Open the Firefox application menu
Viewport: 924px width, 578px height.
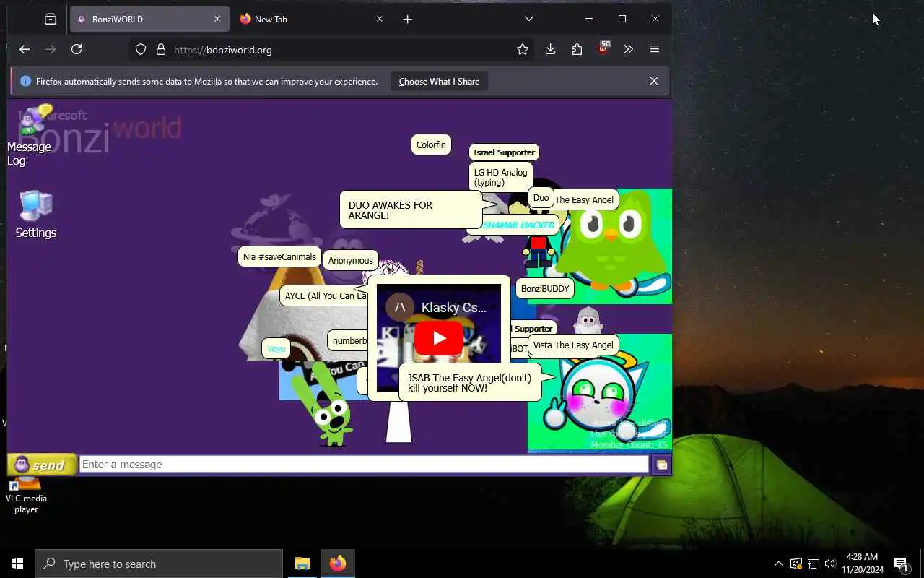[x=655, y=49]
